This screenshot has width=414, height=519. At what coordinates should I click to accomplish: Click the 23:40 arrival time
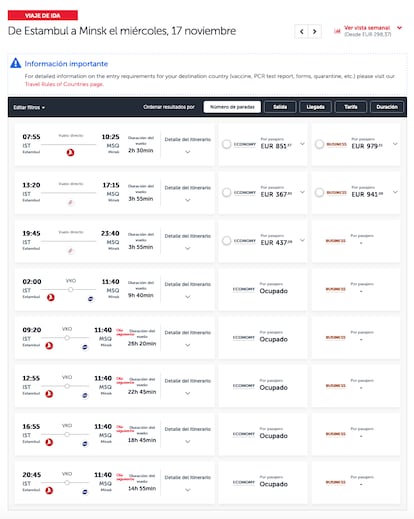click(110, 233)
